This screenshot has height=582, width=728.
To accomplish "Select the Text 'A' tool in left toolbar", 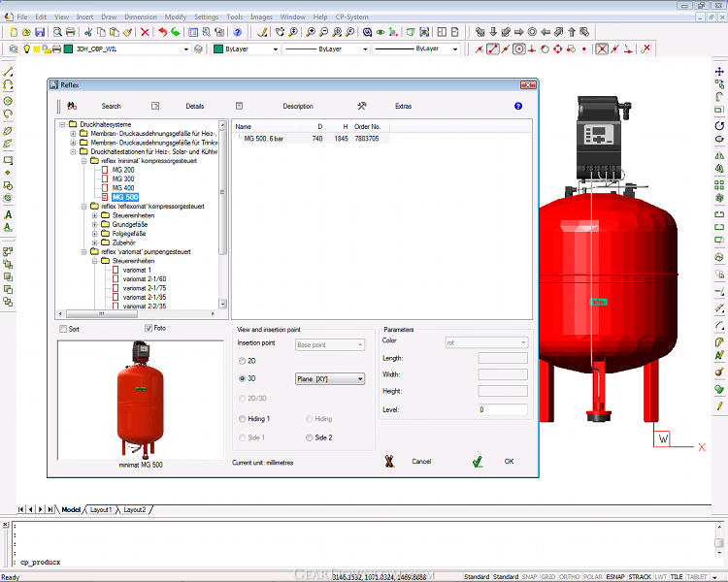I will pyautogui.click(x=8, y=215).
